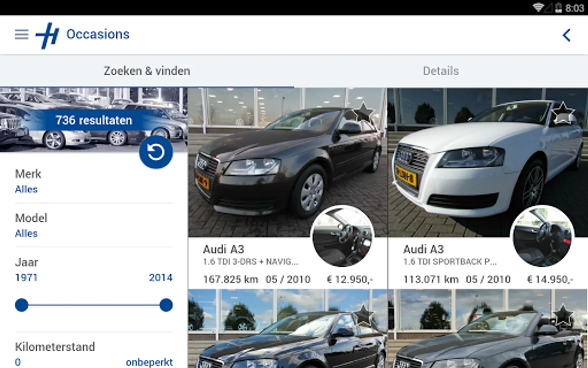
Task: Star the third car in bottom-left card
Action: [363, 315]
